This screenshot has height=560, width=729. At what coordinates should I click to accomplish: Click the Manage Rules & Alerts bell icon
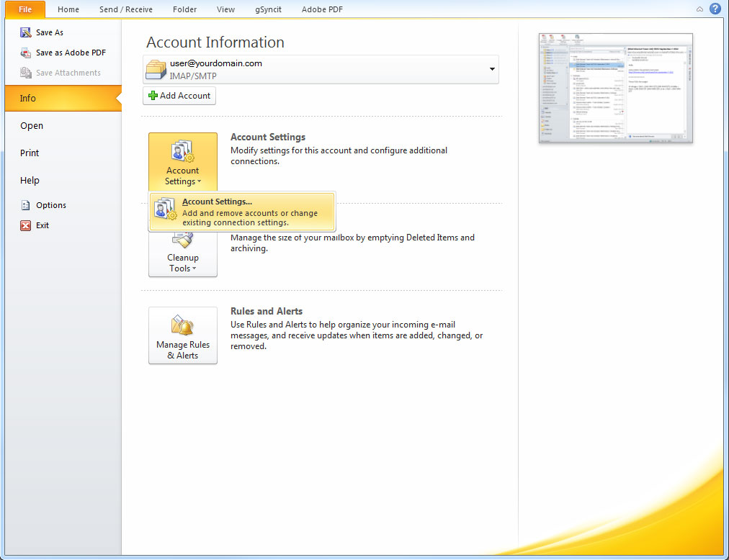click(x=183, y=325)
